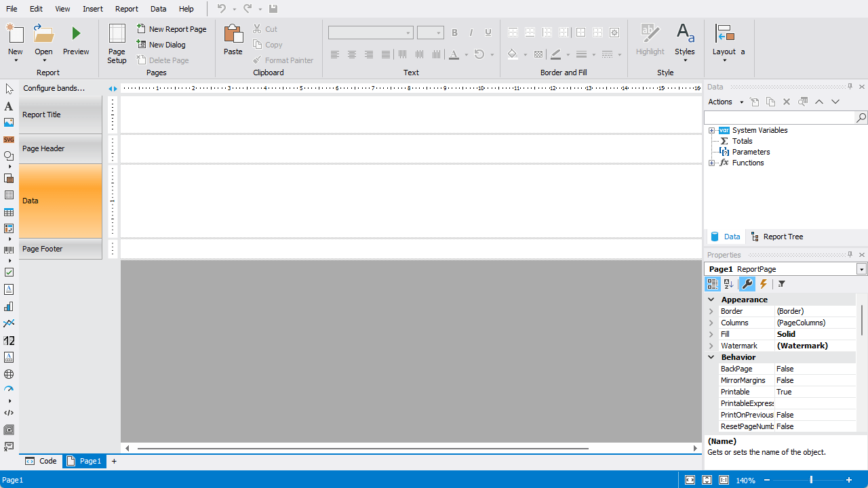Select the Table object tool

click(9, 212)
